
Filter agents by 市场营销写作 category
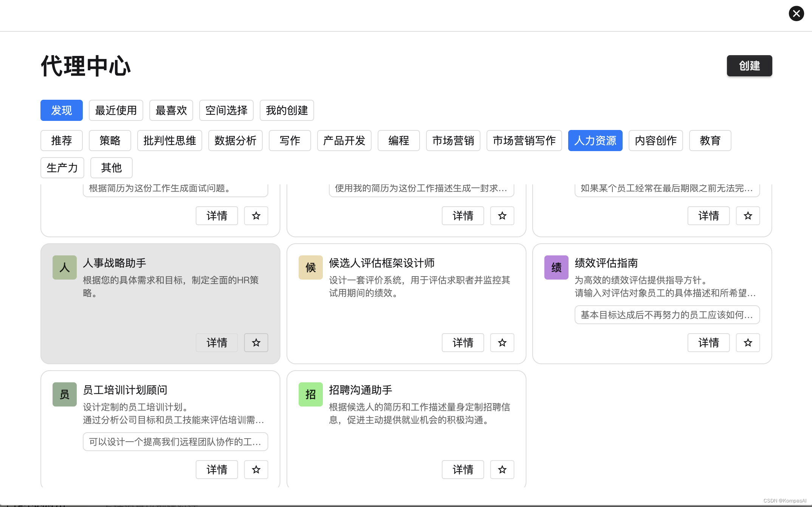524,141
